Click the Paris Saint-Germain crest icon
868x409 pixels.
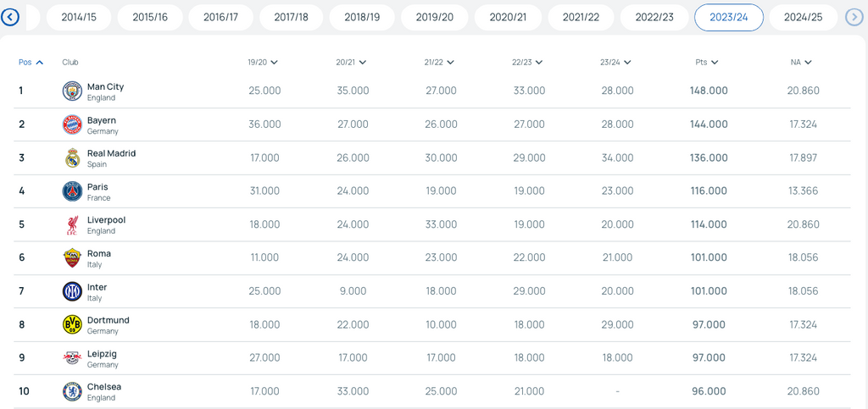(72, 191)
